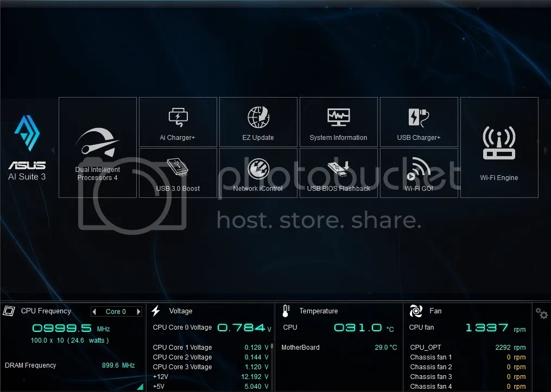Launch the USB Charger+ tool
The height and width of the screenshot is (392, 551).
tap(419, 122)
